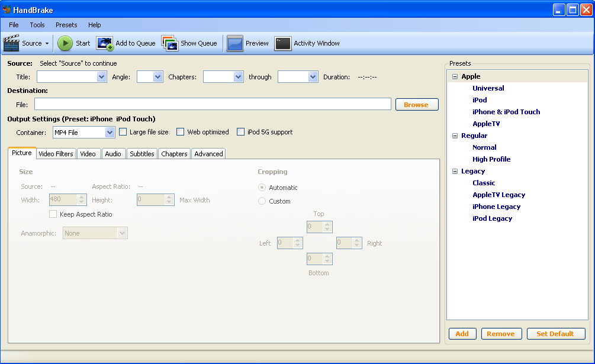
Task: Click the Add to Queue icon
Action: [105, 43]
